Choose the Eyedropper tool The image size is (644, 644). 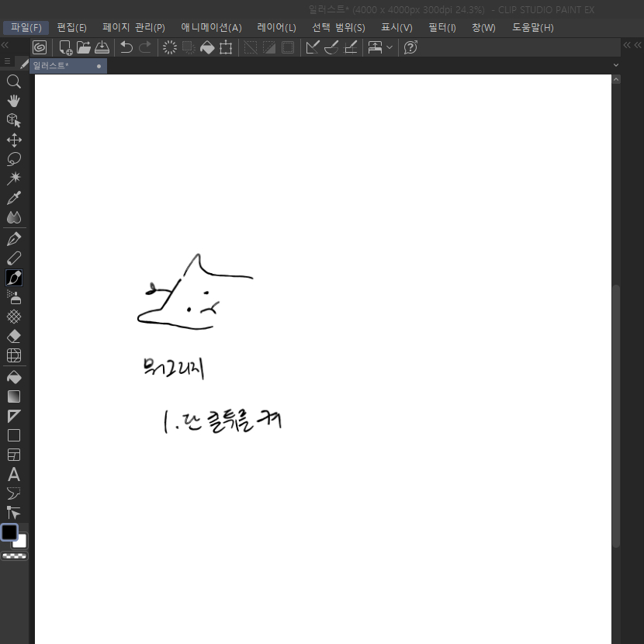coord(13,198)
